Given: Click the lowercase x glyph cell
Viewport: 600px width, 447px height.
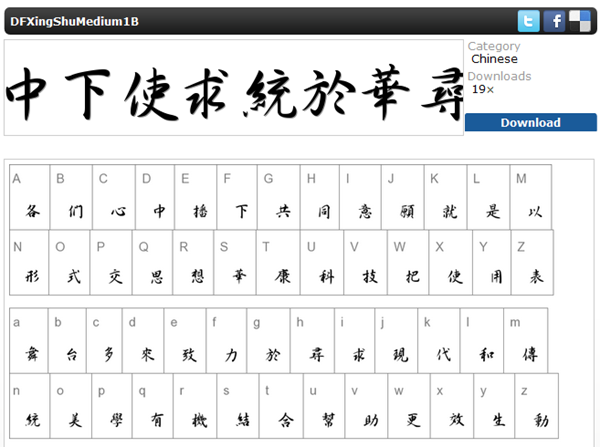Looking at the screenshot, I should [453, 406].
